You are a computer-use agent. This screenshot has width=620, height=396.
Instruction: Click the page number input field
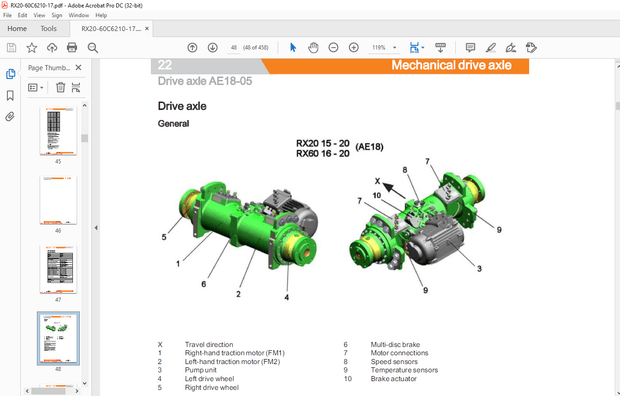click(233, 48)
